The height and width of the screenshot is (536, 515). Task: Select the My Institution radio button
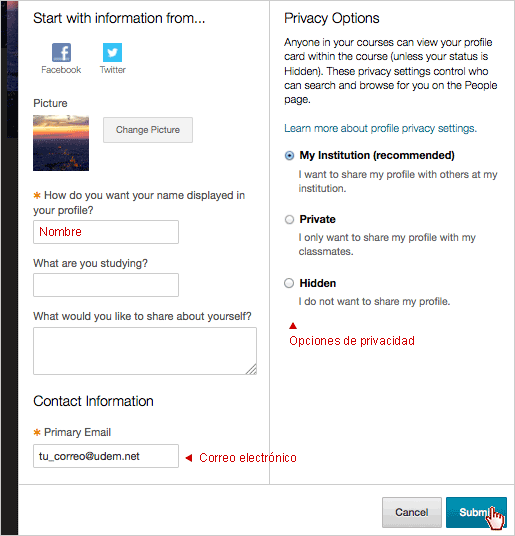point(289,156)
